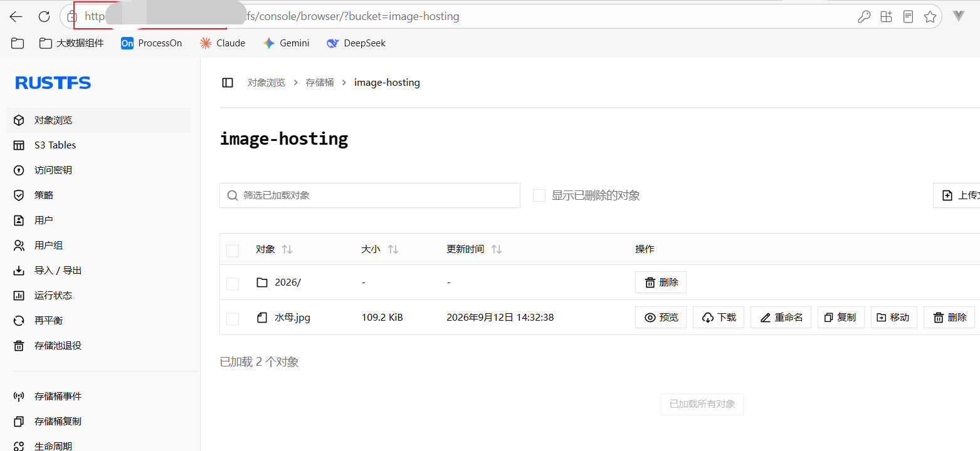
Task: Open S3 Tables in the sidebar
Action: click(x=98, y=145)
